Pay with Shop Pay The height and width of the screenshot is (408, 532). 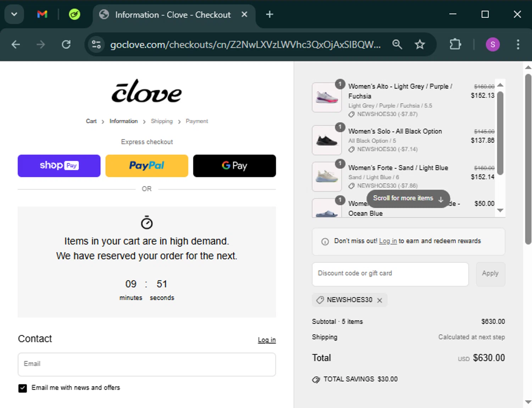point(59,166)
